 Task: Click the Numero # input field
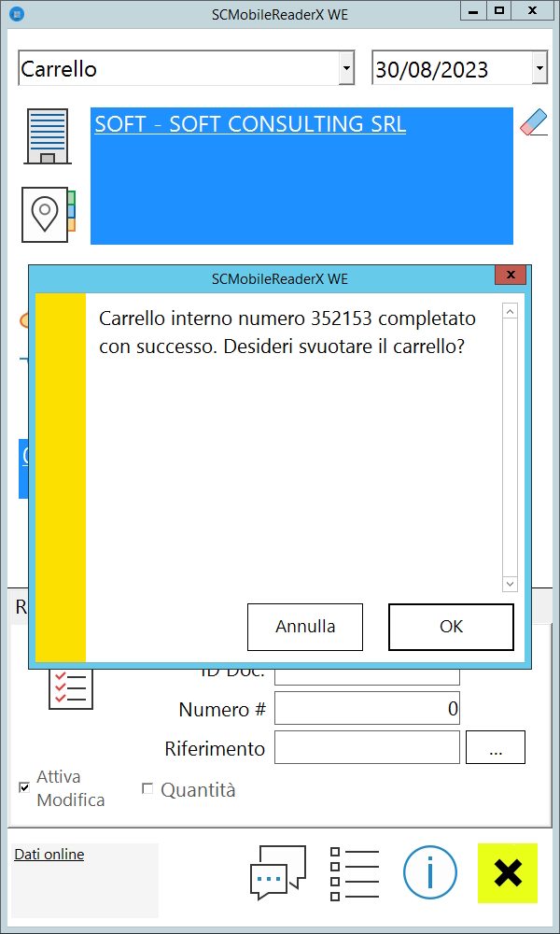click(x=367, y=708)
